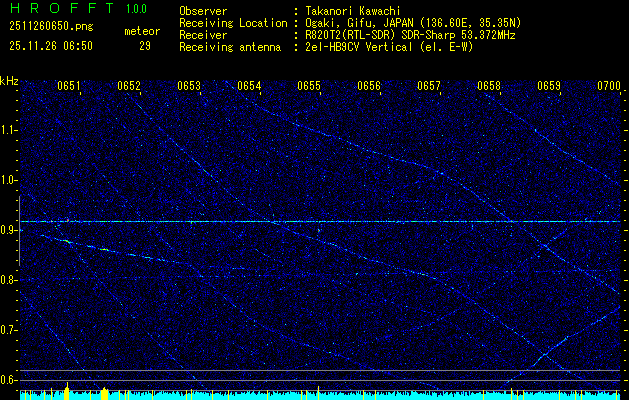Select the 0700 time label
The height and width of the screenshot is (400, 629).
[x=609, y=87]
